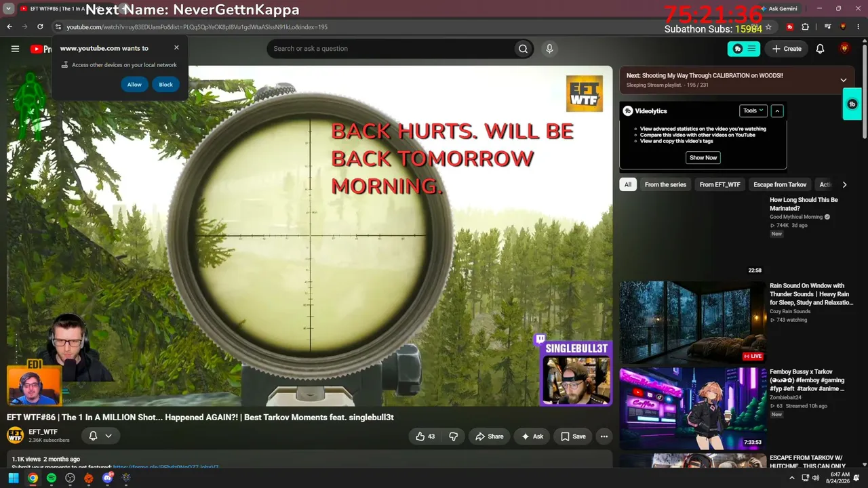Open the EFT_WTF channel avatar
Image resolution: width=868 pixels, height=488 pixels.
[x=15, y=436]
